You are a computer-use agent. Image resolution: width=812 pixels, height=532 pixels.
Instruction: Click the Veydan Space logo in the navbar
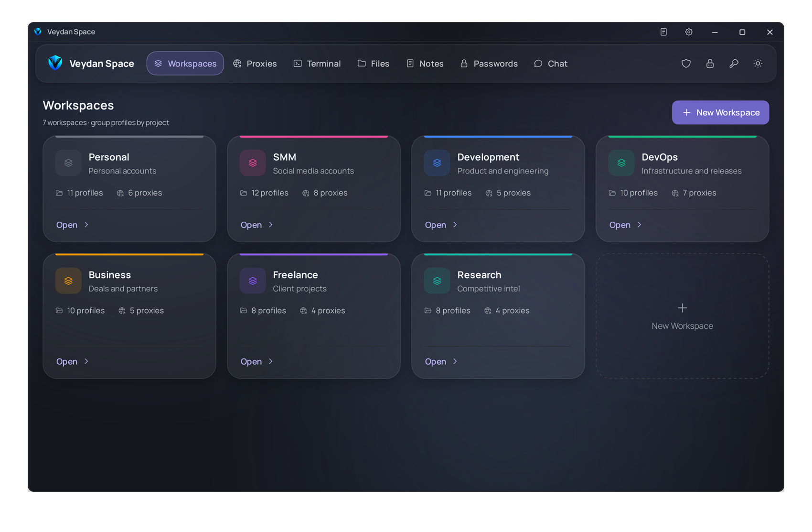(55, 63)
